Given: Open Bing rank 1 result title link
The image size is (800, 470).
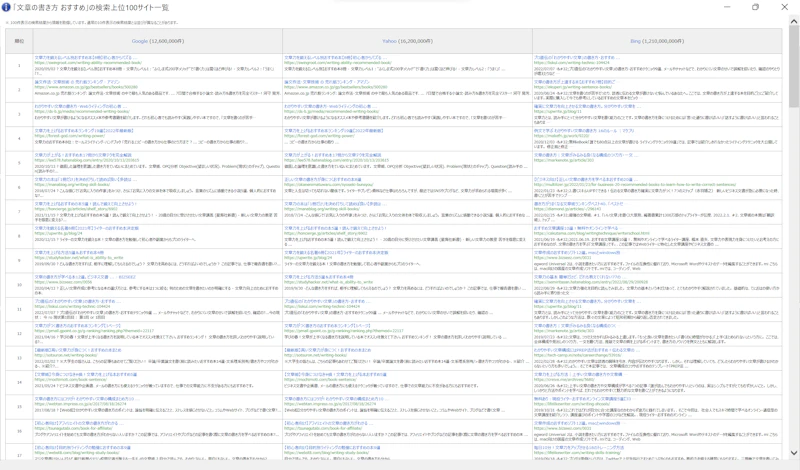Looking at the screenshot, I should coord(577,58).
